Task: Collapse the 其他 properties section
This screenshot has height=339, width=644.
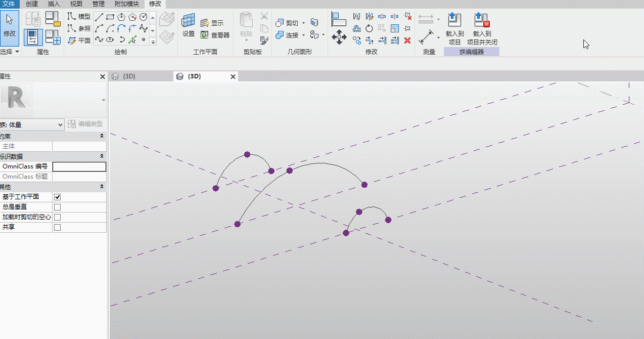Action: pyautogui.click(x=102, y=187)
